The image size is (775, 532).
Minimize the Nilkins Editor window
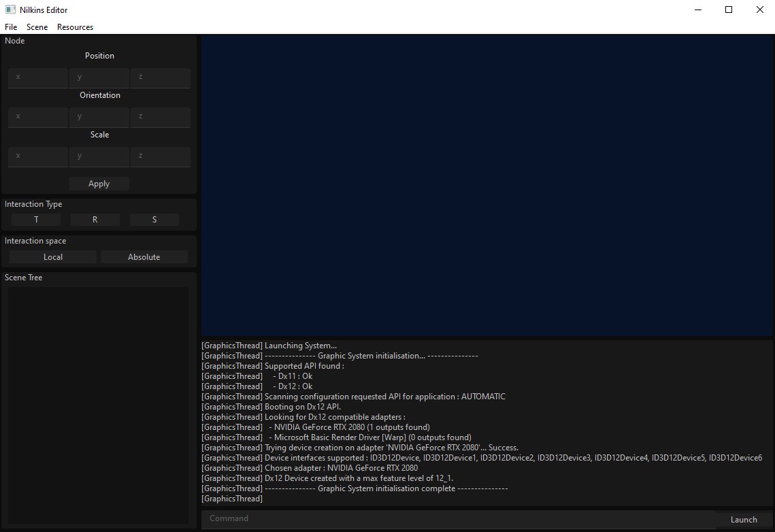pyautogui.click(x=698, y=10)
